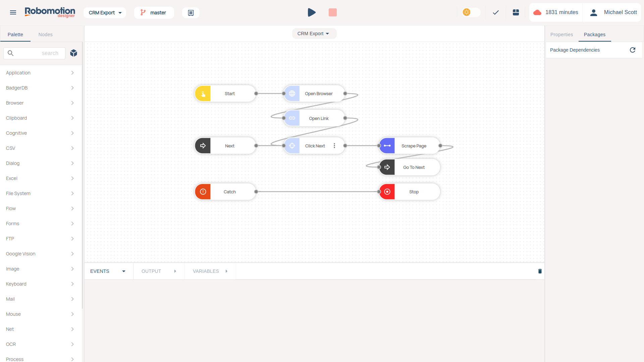Expand the CSV palette category

click(x=40, y=148)
